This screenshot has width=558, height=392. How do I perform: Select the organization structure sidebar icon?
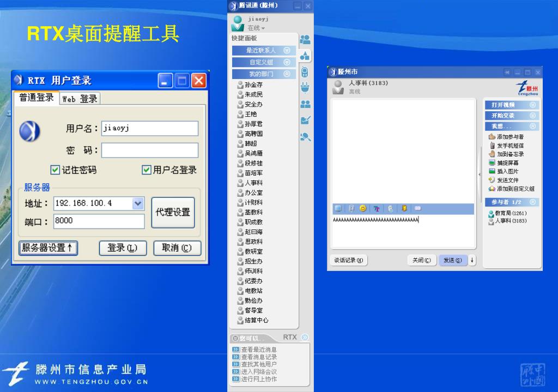(305, 56)
